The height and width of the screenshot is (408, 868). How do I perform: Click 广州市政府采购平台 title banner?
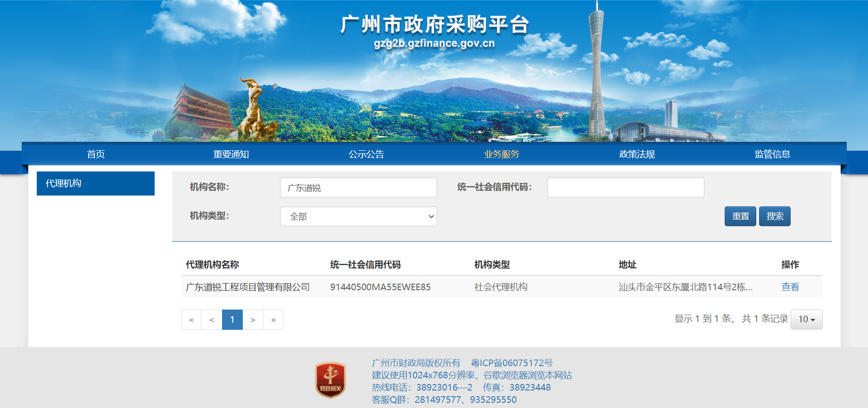(434, 24)
